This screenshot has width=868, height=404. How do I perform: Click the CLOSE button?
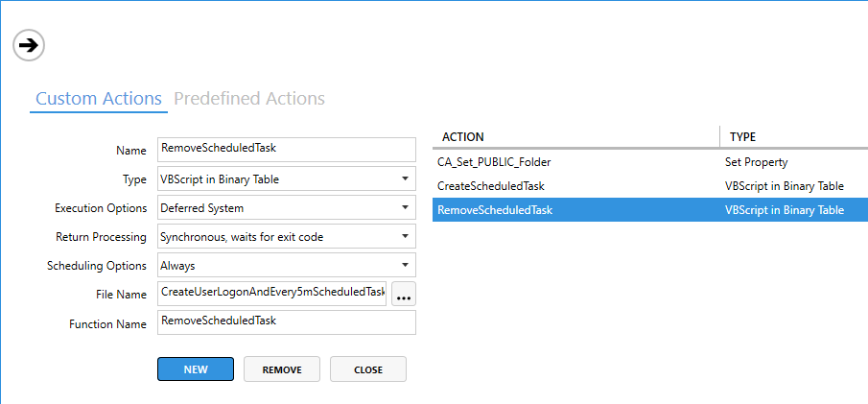pyautogui.click(x=367, y=369)
